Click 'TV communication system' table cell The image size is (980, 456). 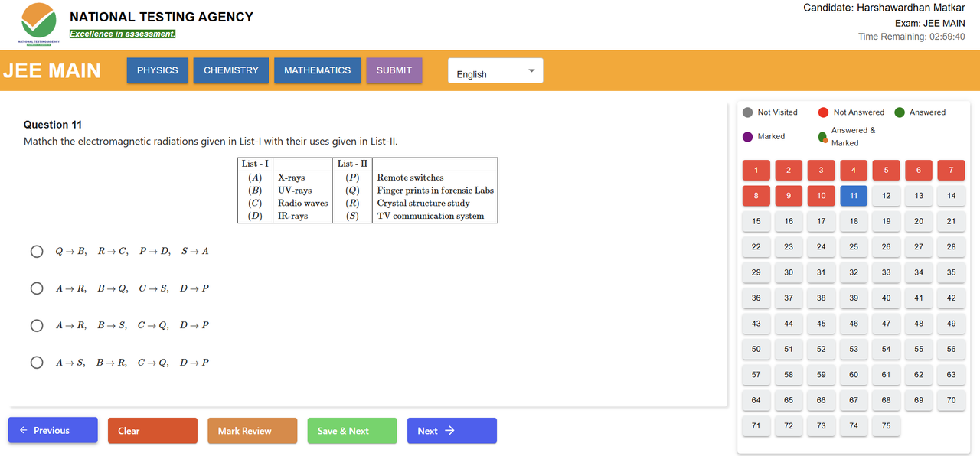pos(431,217)
